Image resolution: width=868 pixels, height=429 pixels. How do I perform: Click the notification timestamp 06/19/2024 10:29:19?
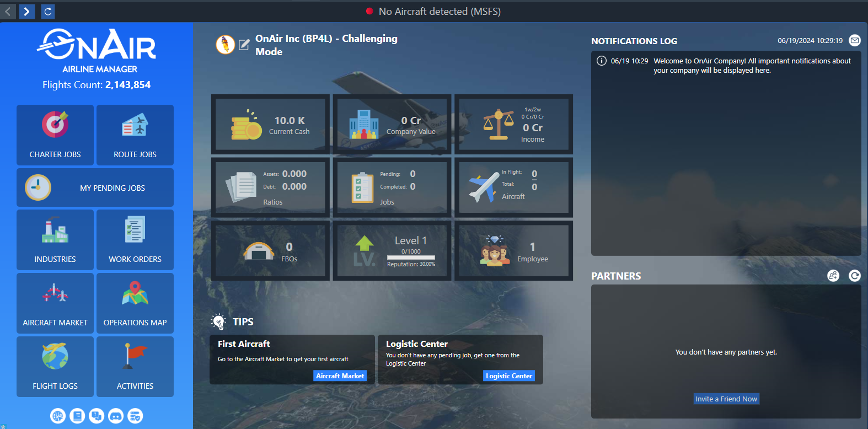810,40
